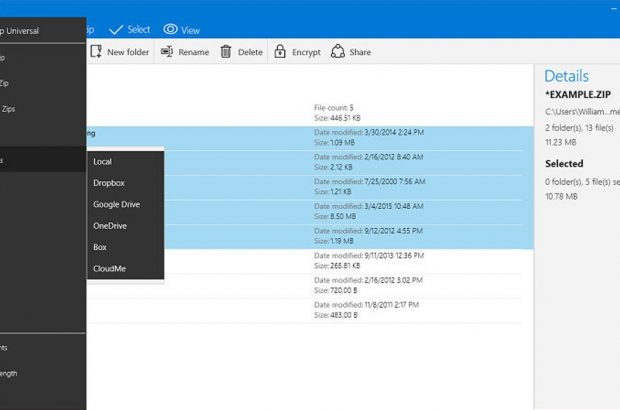Open the Share icon in toolbar

(x=338, y=52)
